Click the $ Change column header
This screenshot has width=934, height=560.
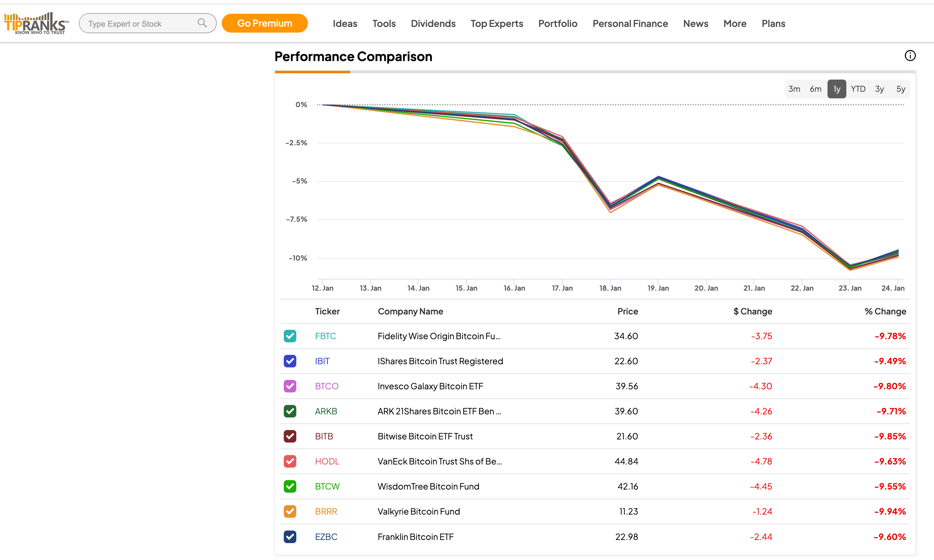[753, 311]
